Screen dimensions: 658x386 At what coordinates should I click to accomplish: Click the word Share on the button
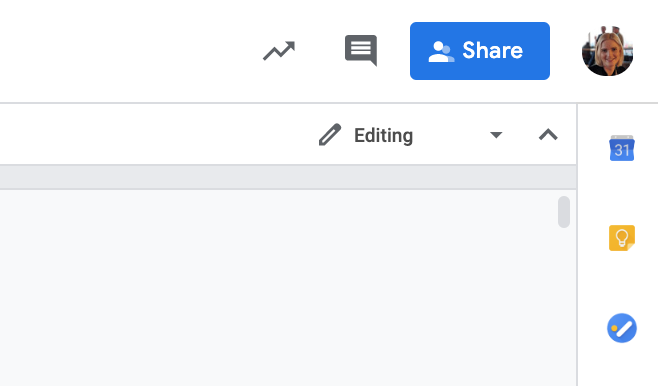pos(493,51)
